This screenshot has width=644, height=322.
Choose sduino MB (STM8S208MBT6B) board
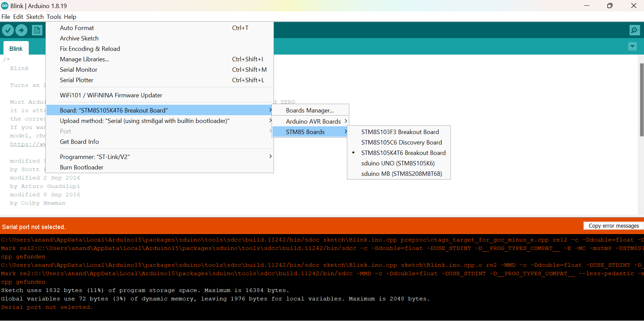[x=399, y=174]
